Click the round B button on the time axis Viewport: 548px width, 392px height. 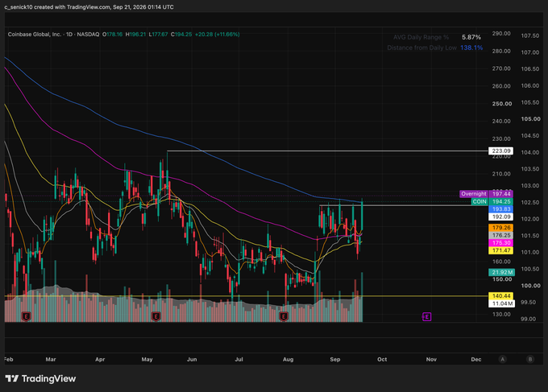(x=530, y=359)
